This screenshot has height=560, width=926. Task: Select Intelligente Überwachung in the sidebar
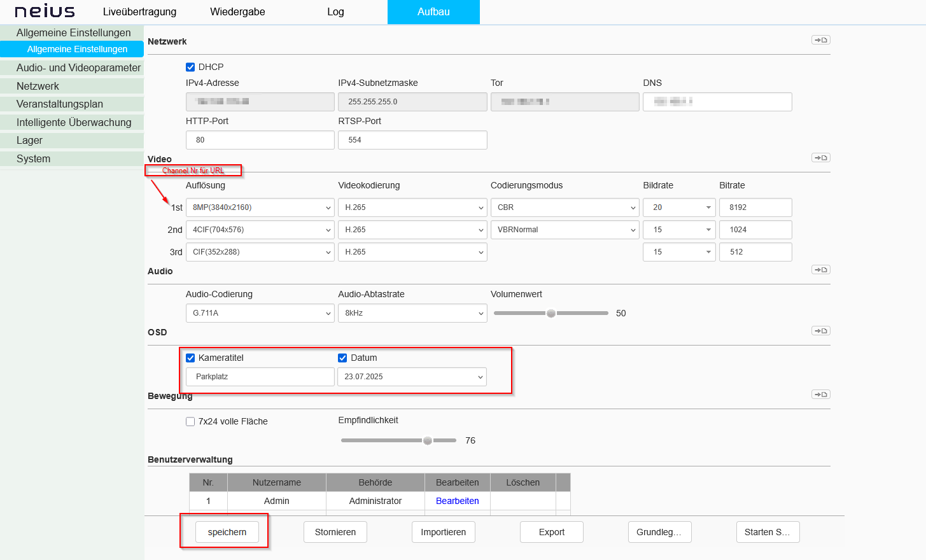[x=73, y=122]
